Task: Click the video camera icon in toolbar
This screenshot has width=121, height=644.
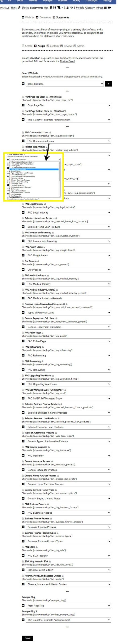Action: pyautogui.click(x=109, y=8)
